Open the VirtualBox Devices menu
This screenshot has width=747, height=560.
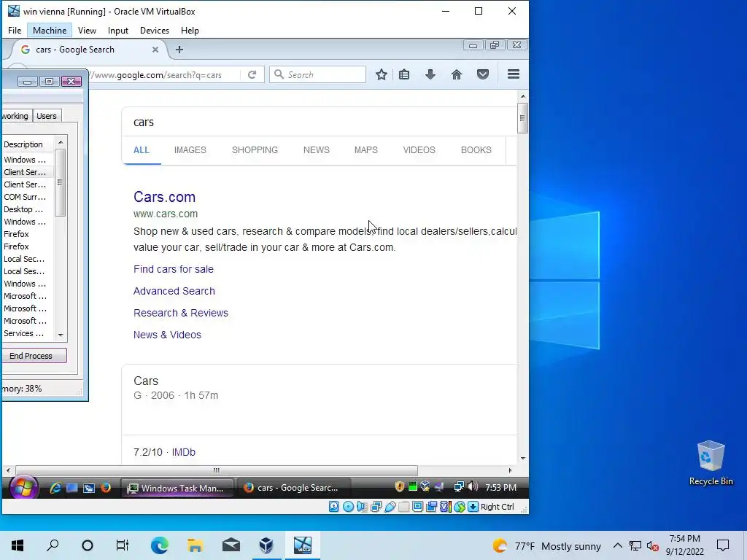pos(155,31)
